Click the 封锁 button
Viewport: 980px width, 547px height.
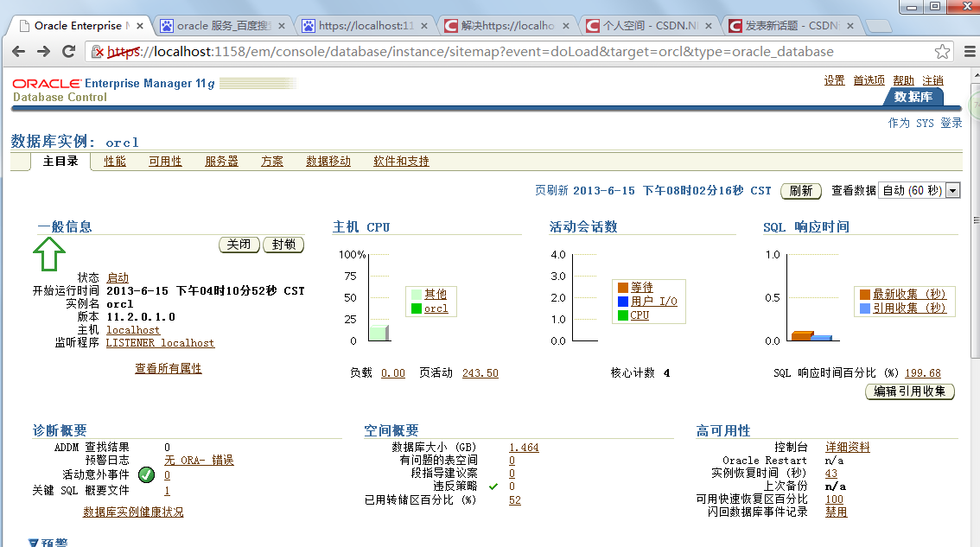[283, 245]
